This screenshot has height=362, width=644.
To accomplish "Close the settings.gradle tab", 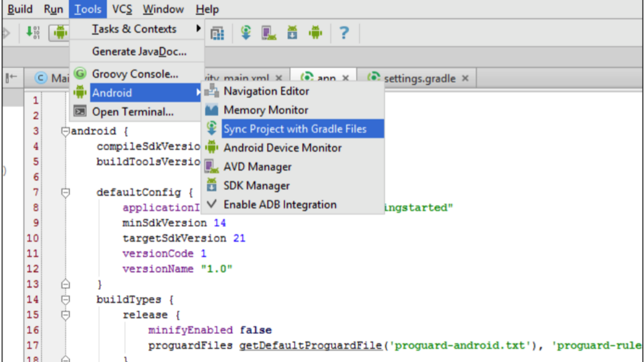I will point(465,78).
